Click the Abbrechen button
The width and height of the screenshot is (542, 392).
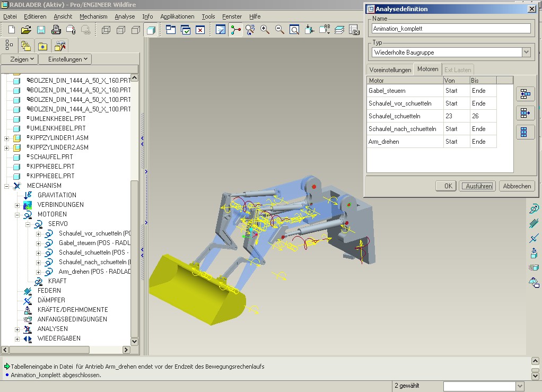coord(517,186)
